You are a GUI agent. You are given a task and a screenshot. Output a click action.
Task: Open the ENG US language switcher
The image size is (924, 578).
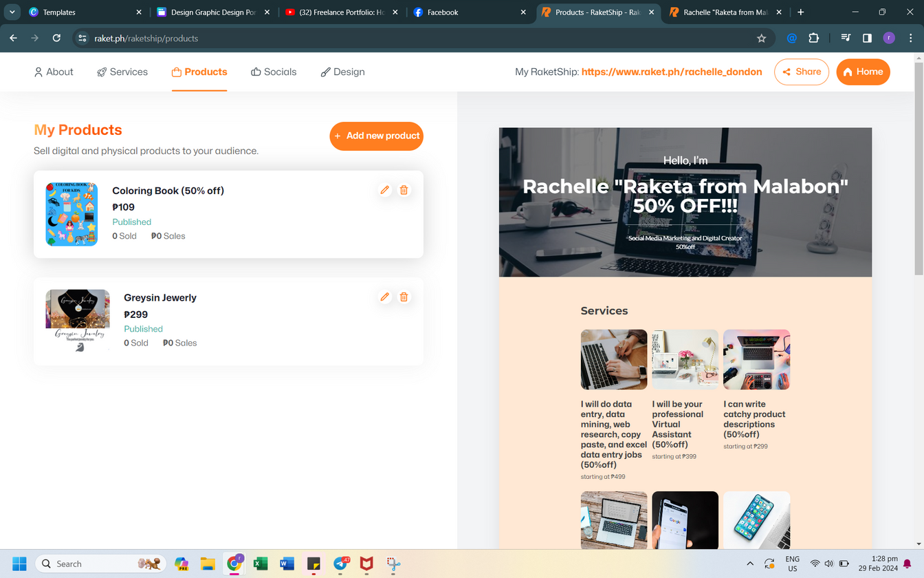(792, 564)
